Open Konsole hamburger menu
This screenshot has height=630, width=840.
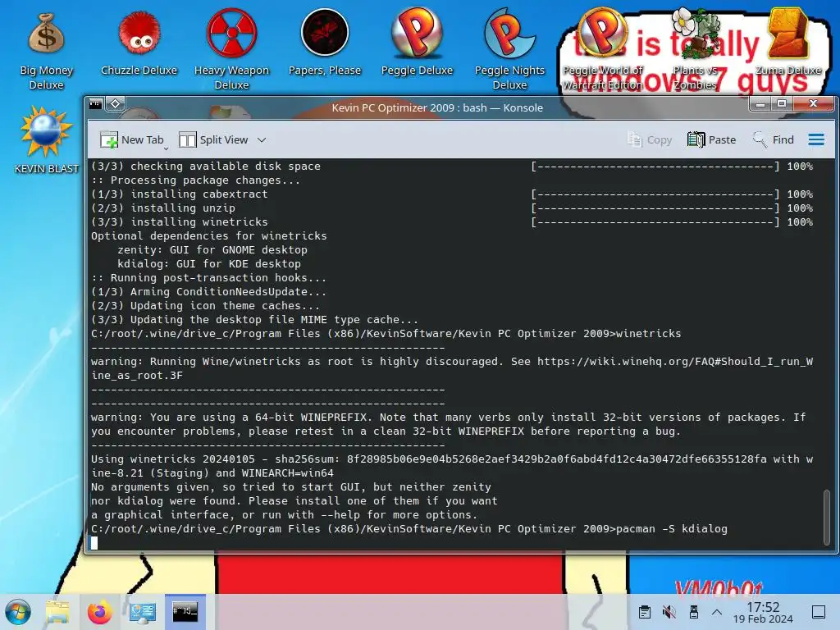816,139
